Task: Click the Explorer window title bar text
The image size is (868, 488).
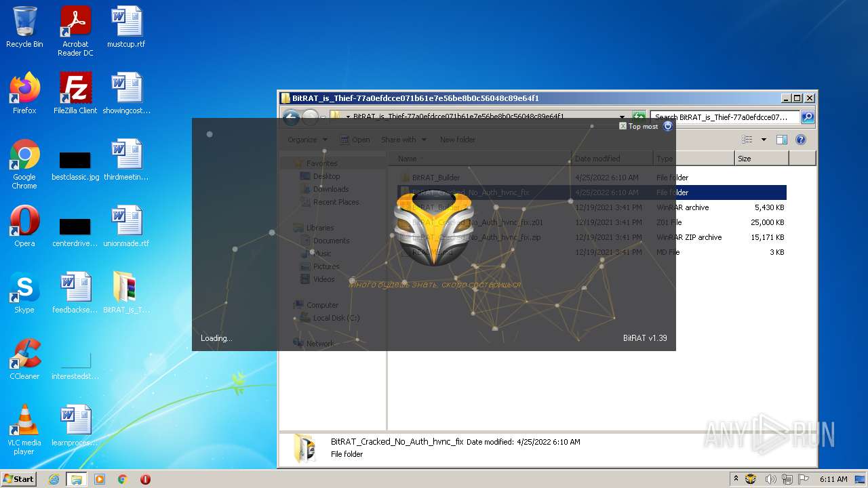Action: pyautogui.click(x=416, y=98)
